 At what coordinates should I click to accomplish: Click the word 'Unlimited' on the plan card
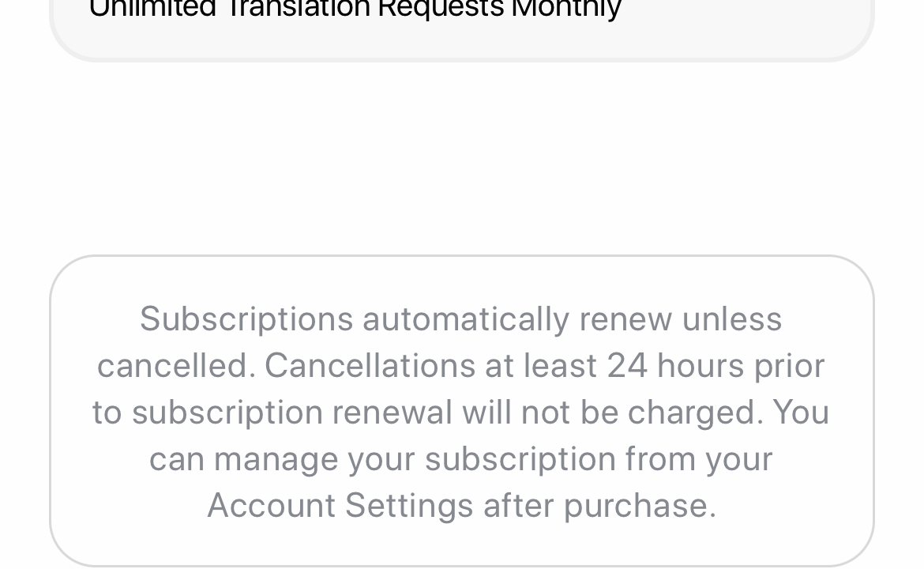[152, 9]
